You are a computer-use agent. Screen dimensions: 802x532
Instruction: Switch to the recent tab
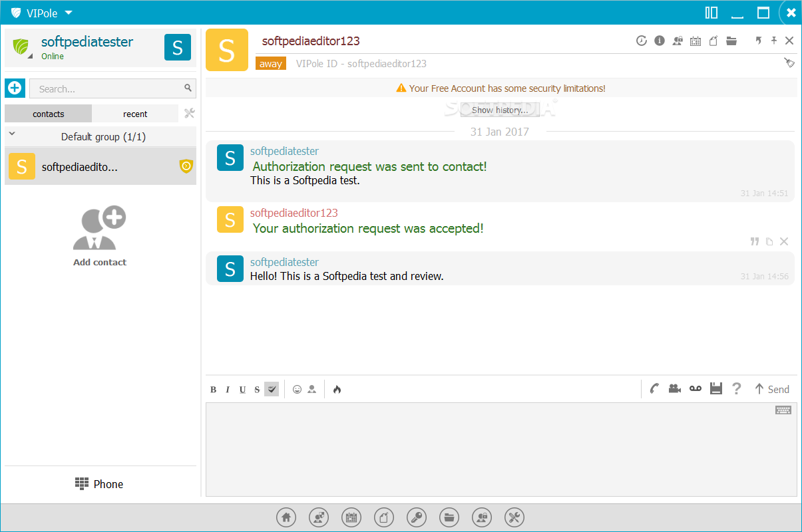[135, 114]
